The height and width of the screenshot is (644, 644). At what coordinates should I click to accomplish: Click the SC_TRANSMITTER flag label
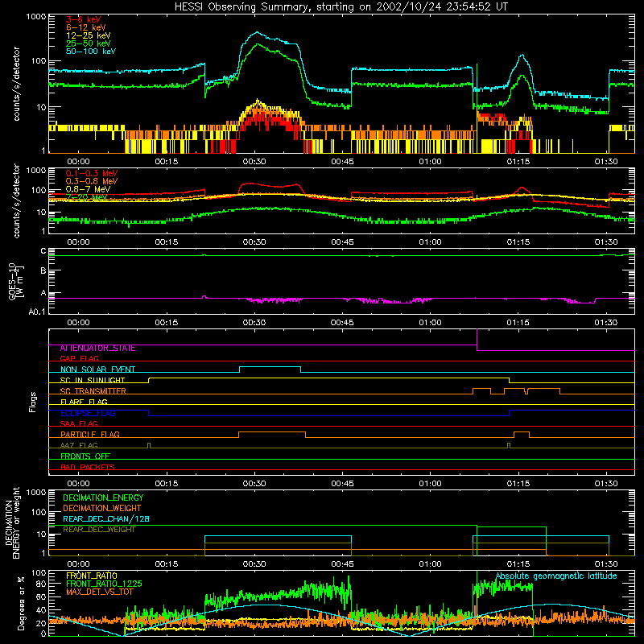(x=93, y=391)
